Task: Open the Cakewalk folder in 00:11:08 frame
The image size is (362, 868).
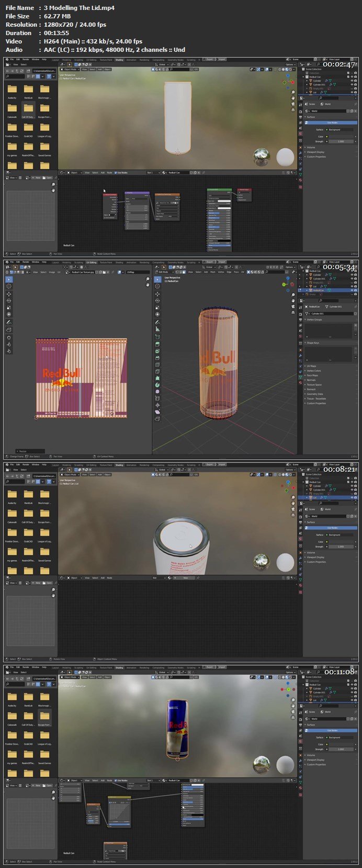Action: (12, 717)
